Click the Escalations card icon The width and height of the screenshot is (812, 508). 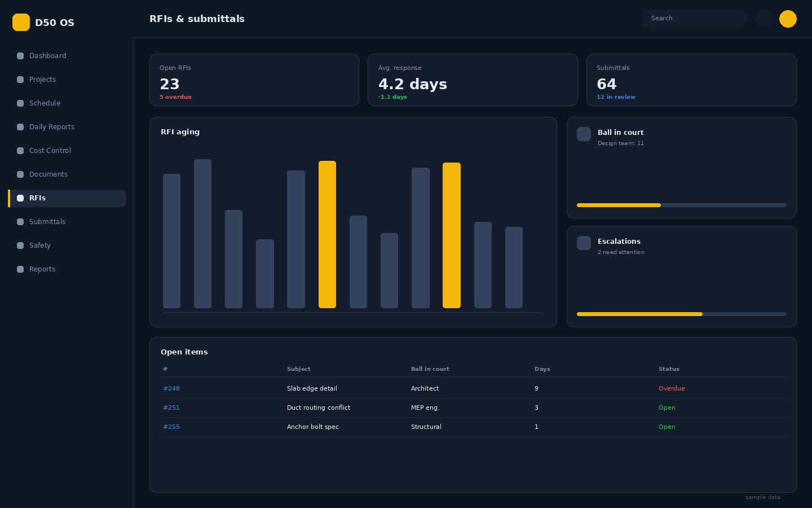pyautogui.click(x=584, y=243)
